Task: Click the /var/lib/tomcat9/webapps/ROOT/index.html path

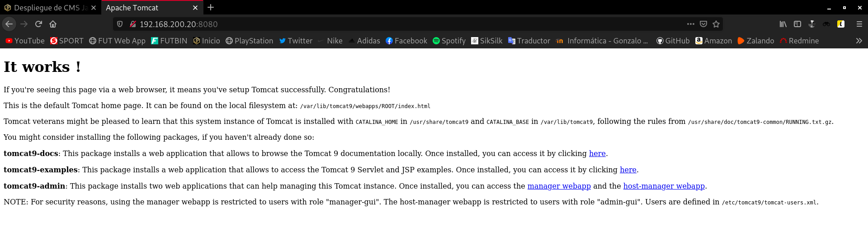Action: pyautogui.click(x=365, y=106)
